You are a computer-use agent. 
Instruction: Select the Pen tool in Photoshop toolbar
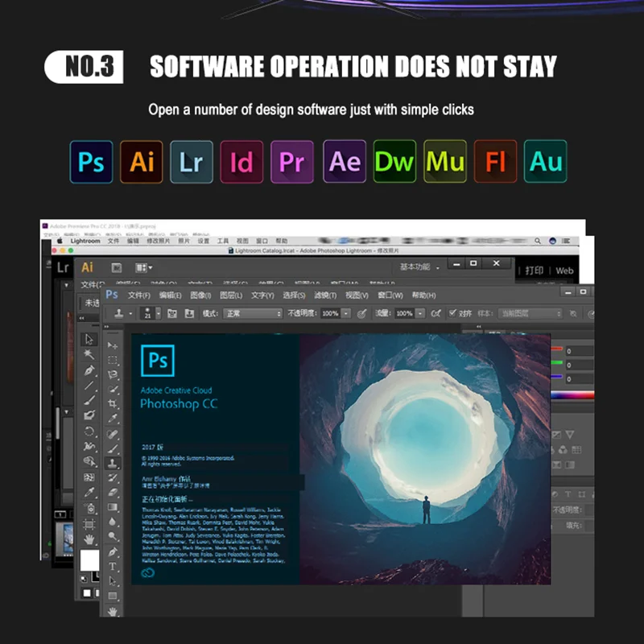pos(113,551)
